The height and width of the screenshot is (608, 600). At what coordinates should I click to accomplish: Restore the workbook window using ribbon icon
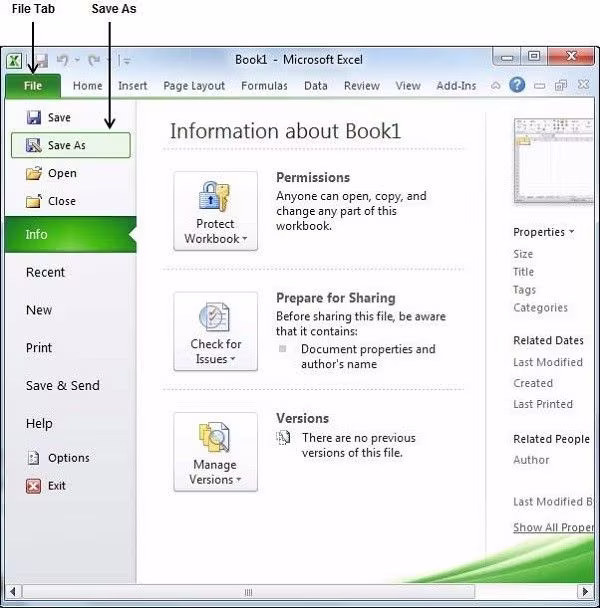[561, 85]
